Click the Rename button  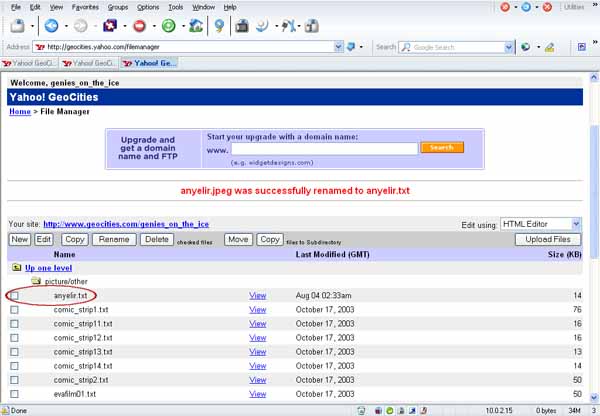[114, 239]
